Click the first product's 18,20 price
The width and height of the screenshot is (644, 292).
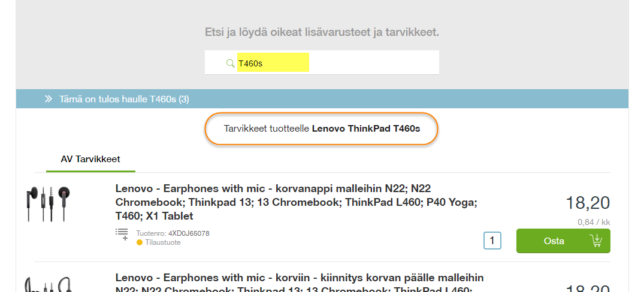click(588, 203)
